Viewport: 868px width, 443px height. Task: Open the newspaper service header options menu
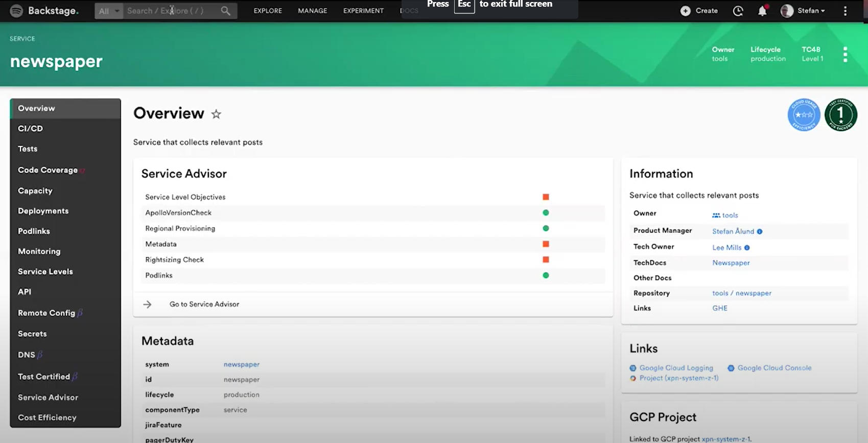point(845,54)
